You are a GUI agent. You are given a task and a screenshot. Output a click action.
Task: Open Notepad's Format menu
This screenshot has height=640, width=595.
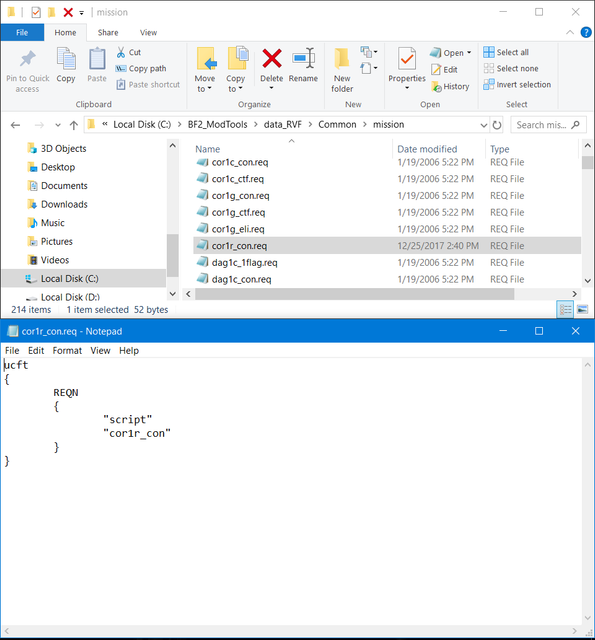(67, 351)
